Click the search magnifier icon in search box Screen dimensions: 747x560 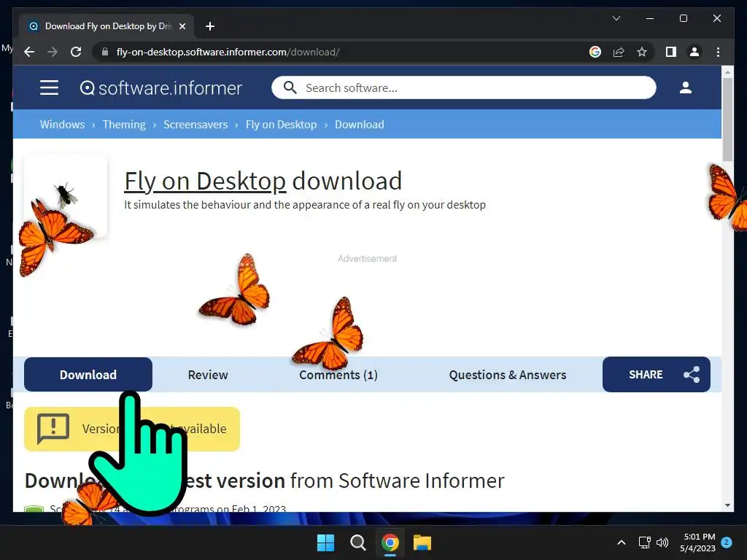pyautogui.click(x=290, y=87)
